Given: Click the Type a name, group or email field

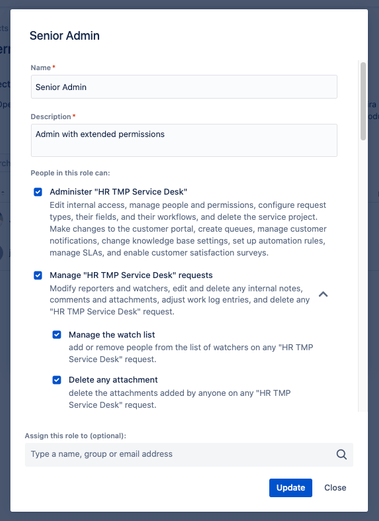Looking at the screenshot, I should pyautogui.click(x=189, y=454).
